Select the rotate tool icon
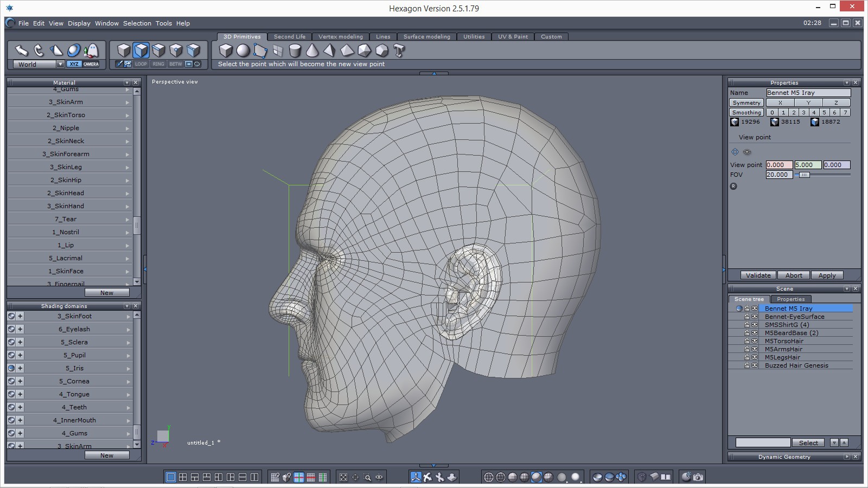This screenshot has width=868, height=488. (39, 50)
